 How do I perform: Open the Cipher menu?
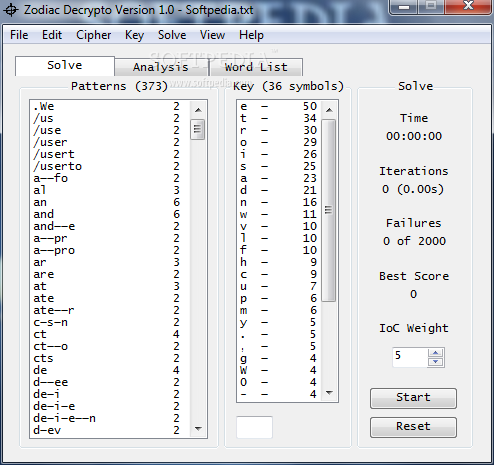click(94, 35)
